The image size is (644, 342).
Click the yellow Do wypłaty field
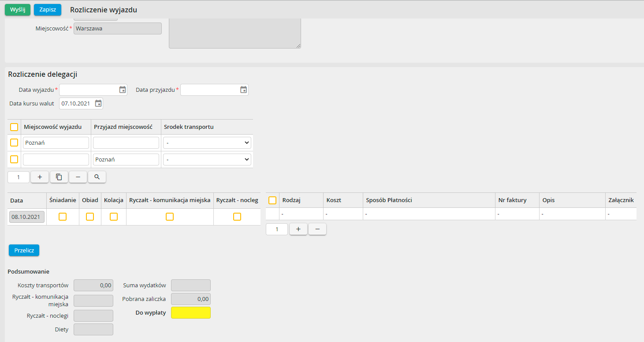[191, 312]
